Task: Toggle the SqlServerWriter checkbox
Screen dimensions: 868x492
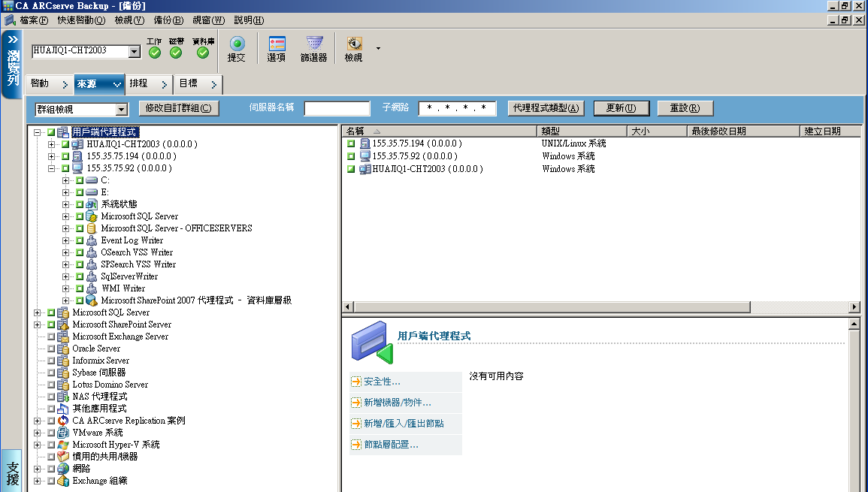Action: pos(80,276)
